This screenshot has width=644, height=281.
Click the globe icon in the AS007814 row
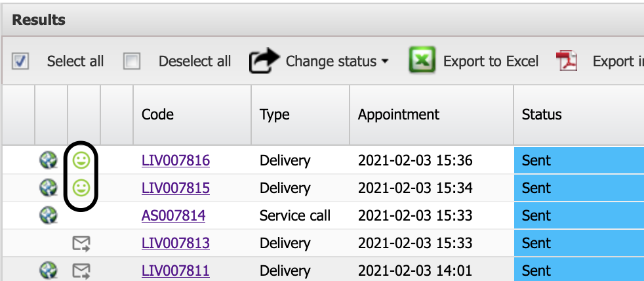click(49, 215)
